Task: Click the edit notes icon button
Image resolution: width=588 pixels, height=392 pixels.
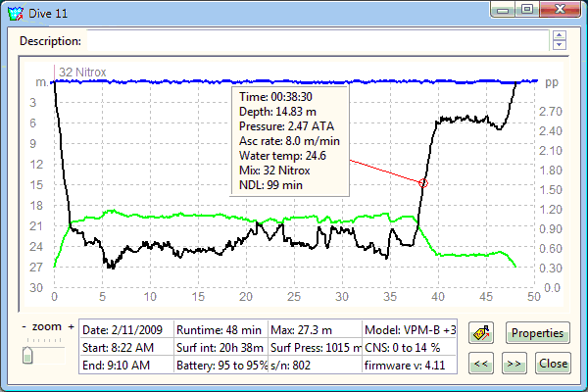Action: (482, 333)
